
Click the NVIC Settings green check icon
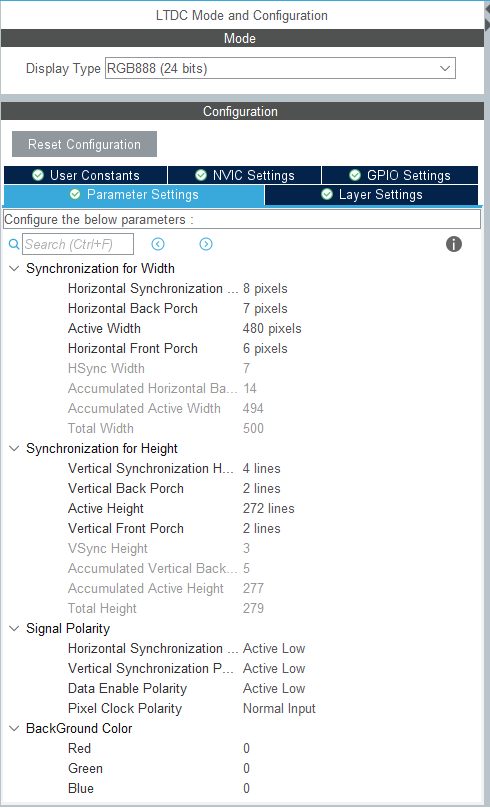click(x=201, y=175)
